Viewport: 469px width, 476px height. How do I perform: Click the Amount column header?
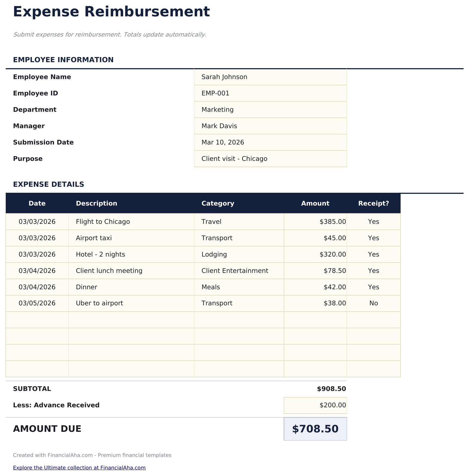pos(315,203)
